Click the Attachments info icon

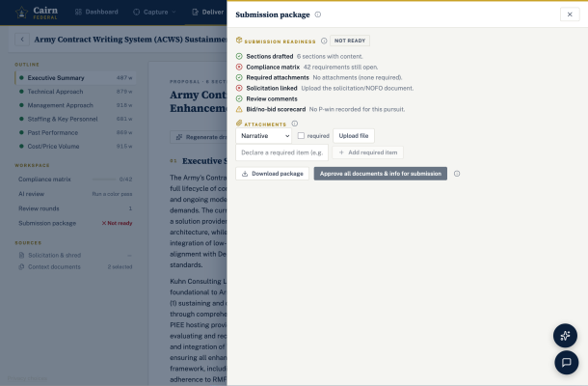[x=295, y=124]
